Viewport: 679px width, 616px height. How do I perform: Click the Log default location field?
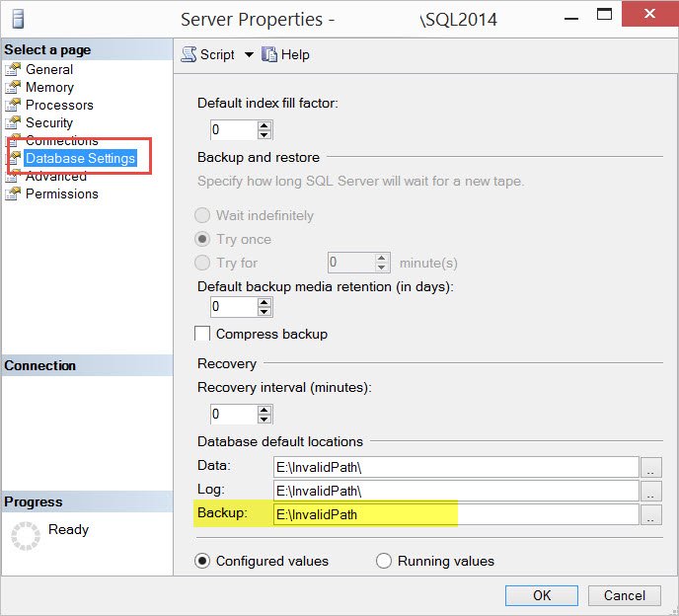pyautogui.click(x=456, y=491)
